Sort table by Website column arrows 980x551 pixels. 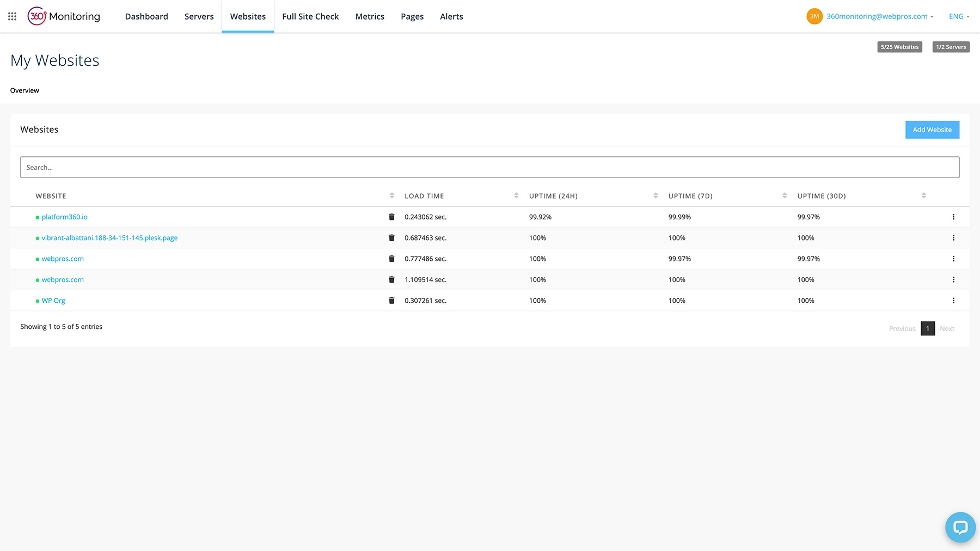coord(391,195)
